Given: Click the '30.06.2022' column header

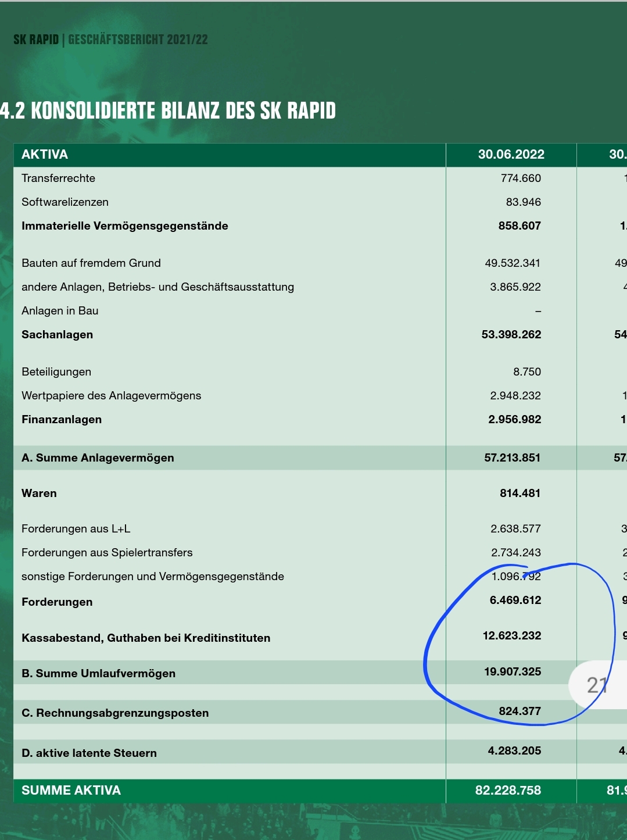Looking at the screenshot, I should 511,155.
